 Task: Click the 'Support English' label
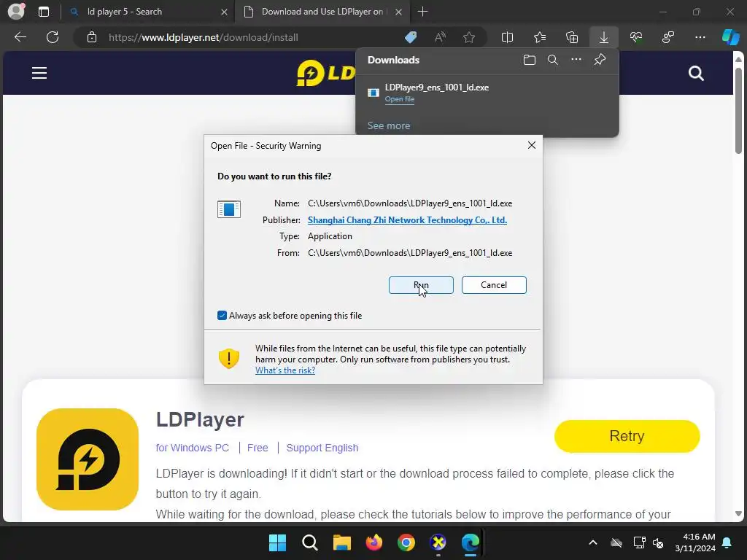pos(322,448)
